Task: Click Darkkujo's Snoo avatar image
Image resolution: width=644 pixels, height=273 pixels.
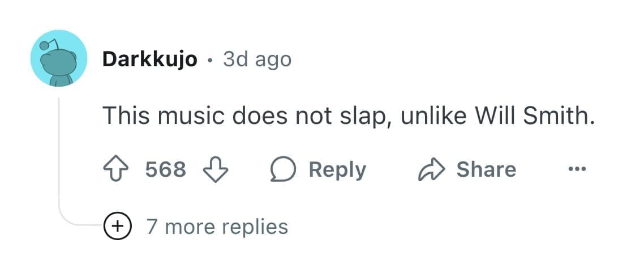Action: point(59,58)
